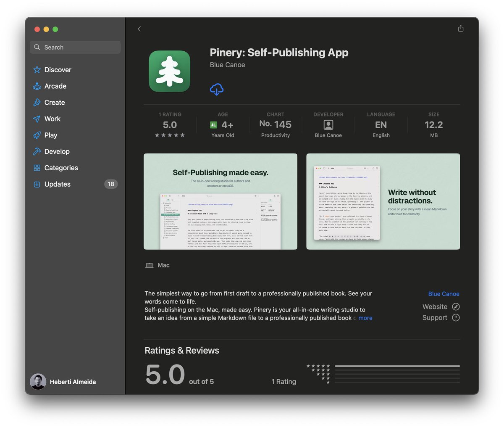Click the Heberti Almeida profile avatar

pos(38,382)
